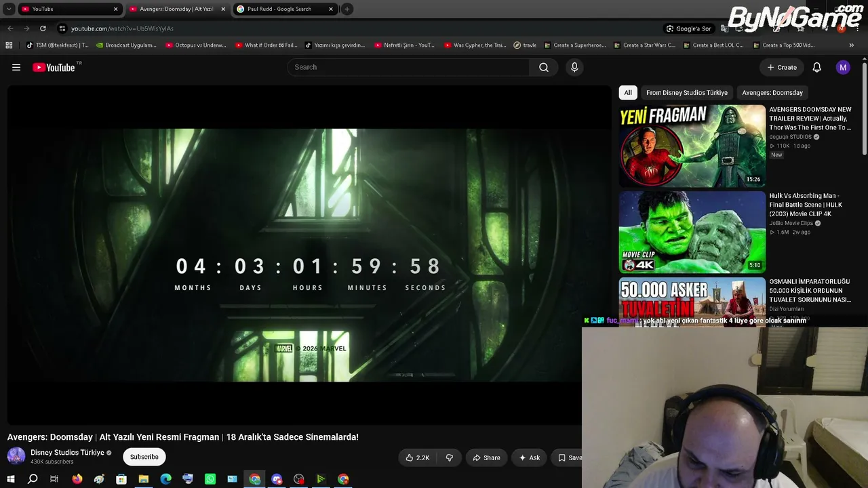
Task: Filter by From Disney Studios Türkiye chip
Action: click(x=687, y=93)
